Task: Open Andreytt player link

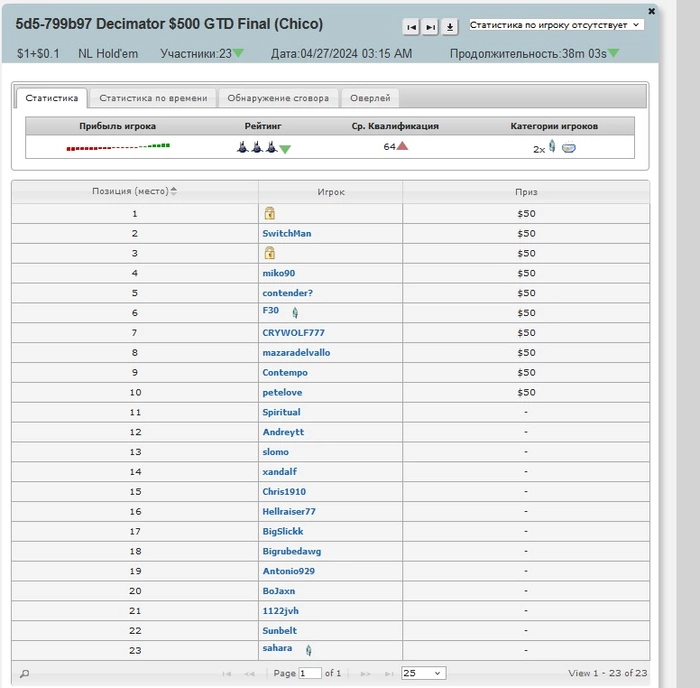Action: click(x=283, y=432)
